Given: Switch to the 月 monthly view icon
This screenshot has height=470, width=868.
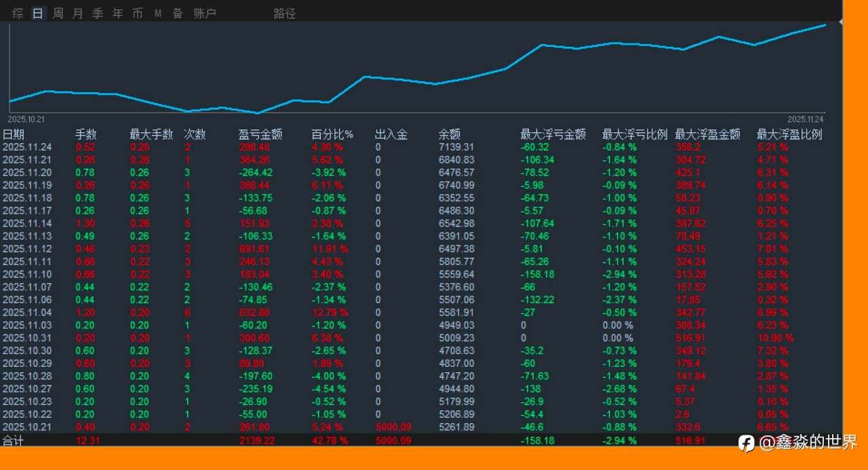Looking at the screenshot, I should pyautogui.click(x=77, y=12).
